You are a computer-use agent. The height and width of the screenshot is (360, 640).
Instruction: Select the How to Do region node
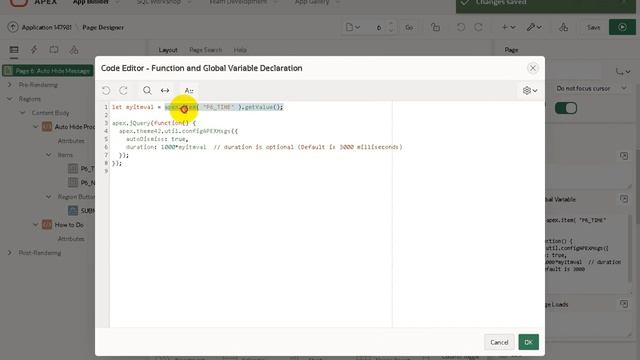pyautogui.click(x=69, y=225)
